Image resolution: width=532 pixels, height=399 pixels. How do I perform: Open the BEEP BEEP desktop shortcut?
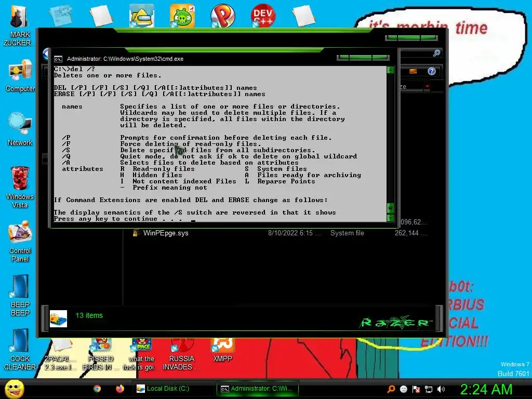coord(20,295)
